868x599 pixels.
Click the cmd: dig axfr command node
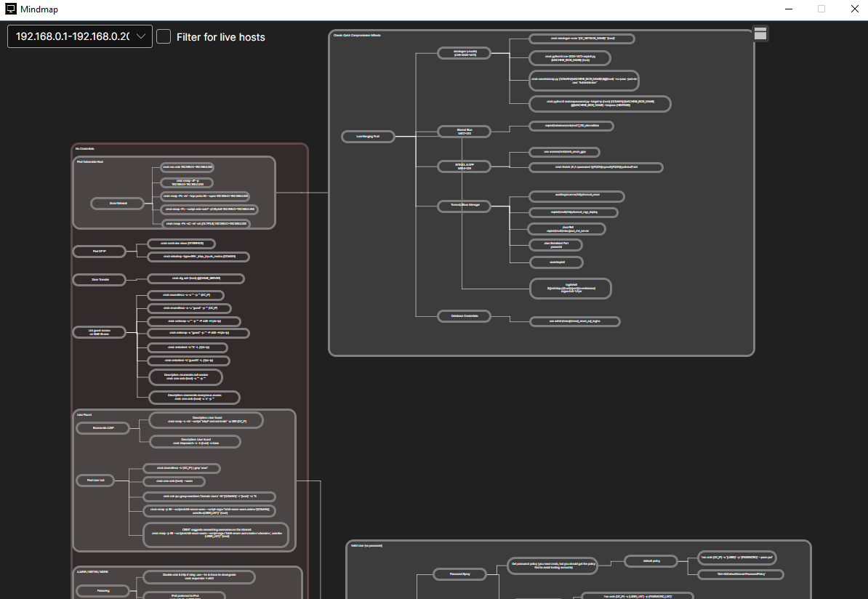click(196, 278)
